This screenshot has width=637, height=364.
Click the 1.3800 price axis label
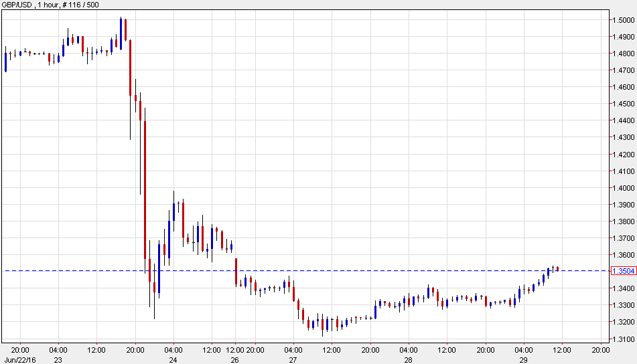point(624,221)
